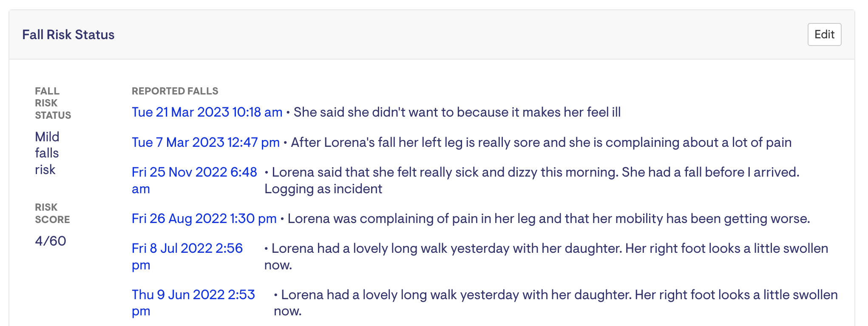Click the Edit button
This screenshot has width=868, height=326.
[x=824, y=34]
